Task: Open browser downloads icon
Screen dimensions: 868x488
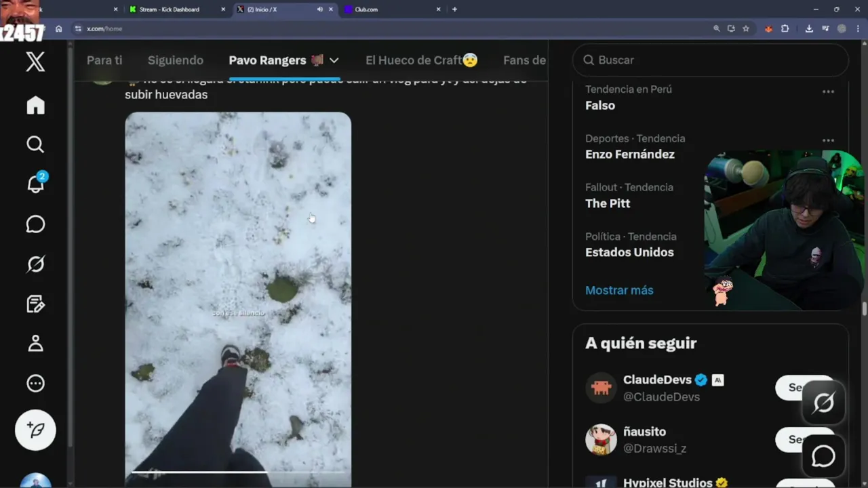Action: (x=809, y=28)
